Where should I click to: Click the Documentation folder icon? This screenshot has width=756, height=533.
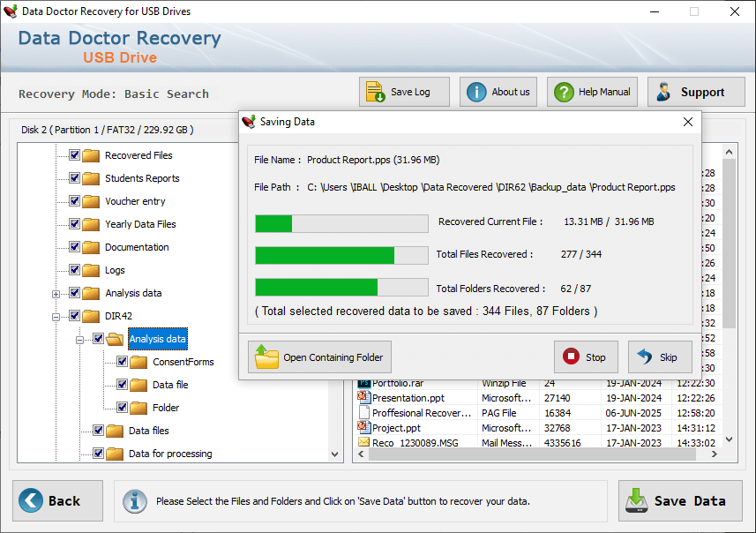point(91,247)
